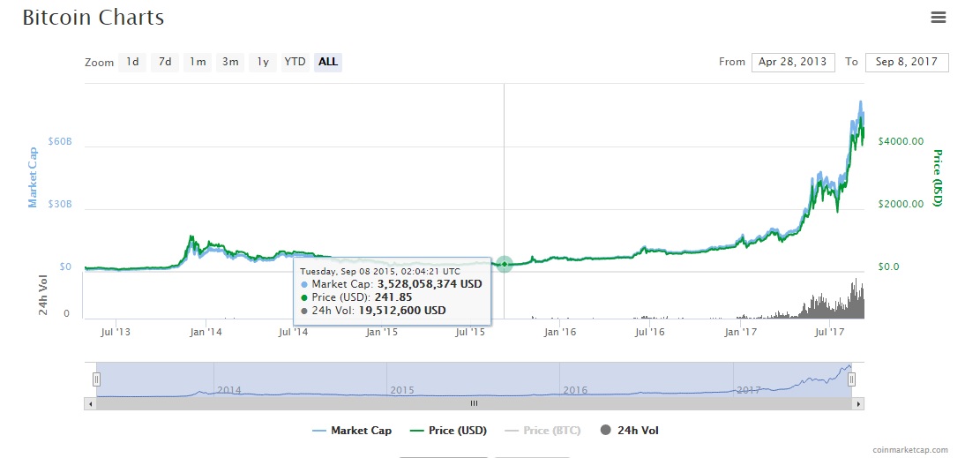
Task: Click the $60B market cap axis label
Action: tap(60, 141)
